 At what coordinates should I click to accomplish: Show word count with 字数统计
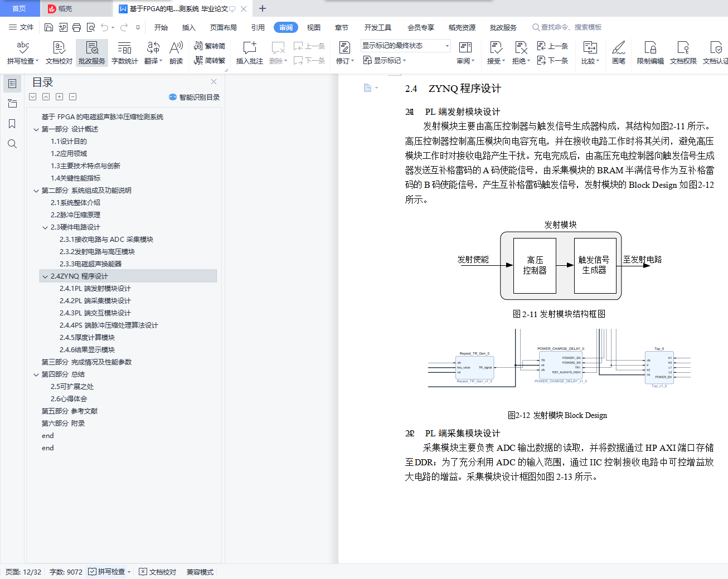point(125,53)
